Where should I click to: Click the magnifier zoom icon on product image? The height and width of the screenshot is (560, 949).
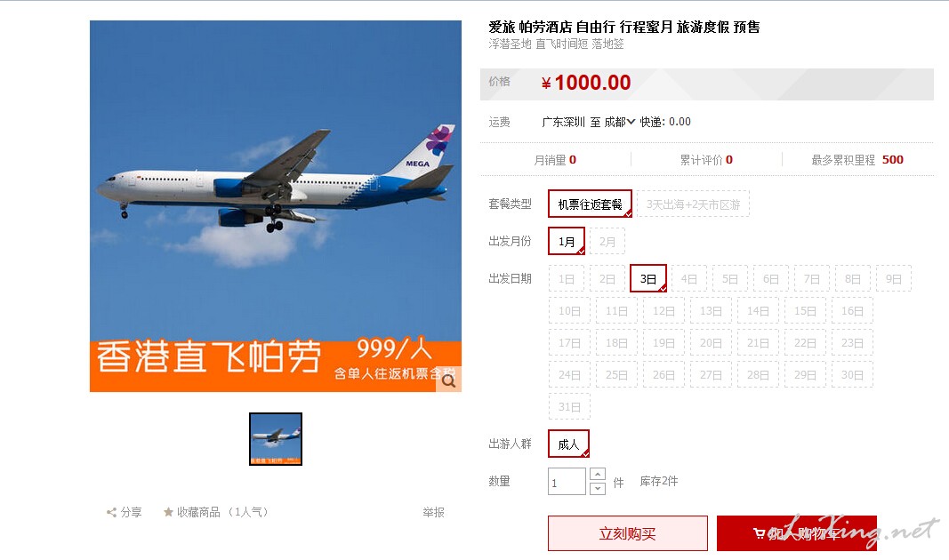point(448,380)
